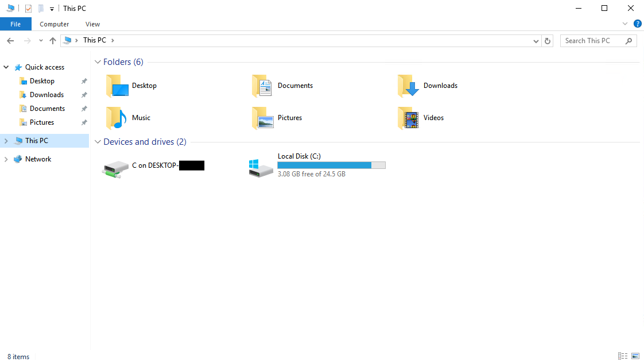Screen dimensions: 644x362
Task: Switch to details view in status bar
Action: tap(623, 356)
